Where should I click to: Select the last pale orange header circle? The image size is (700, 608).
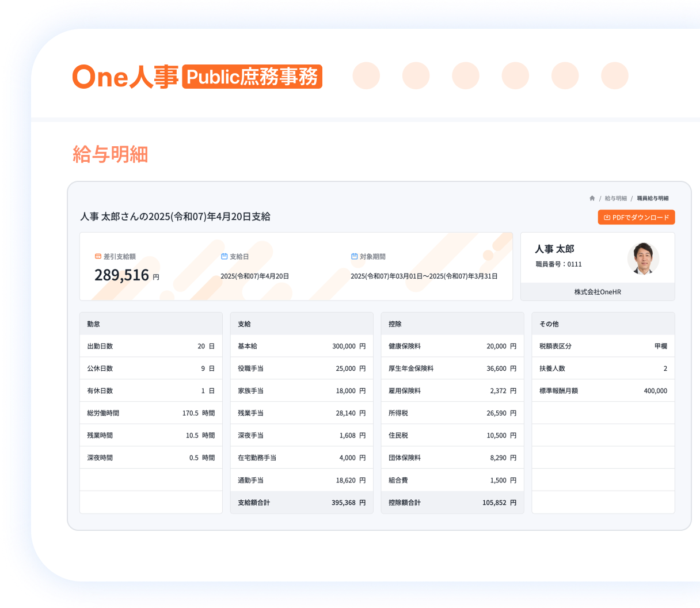(615, 75)
